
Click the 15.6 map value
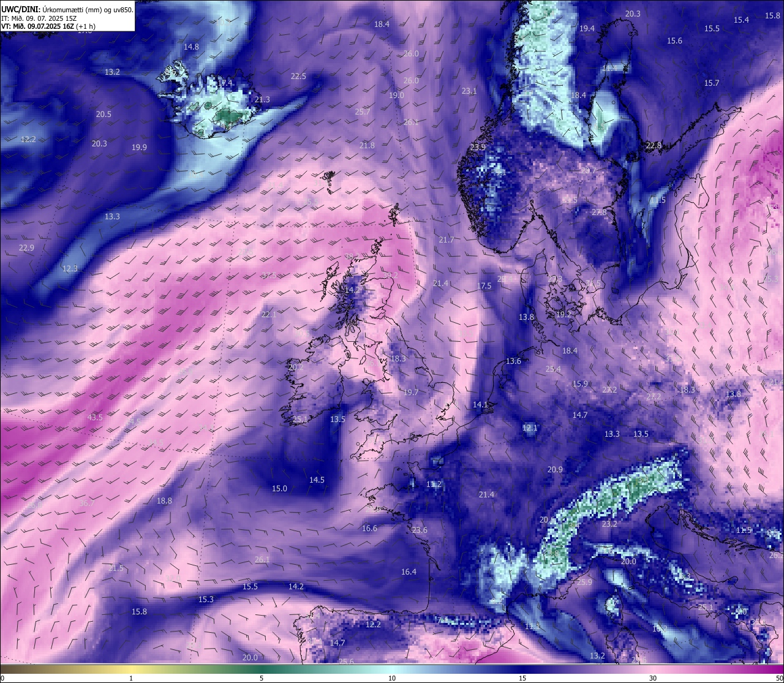tap(674, 40)
